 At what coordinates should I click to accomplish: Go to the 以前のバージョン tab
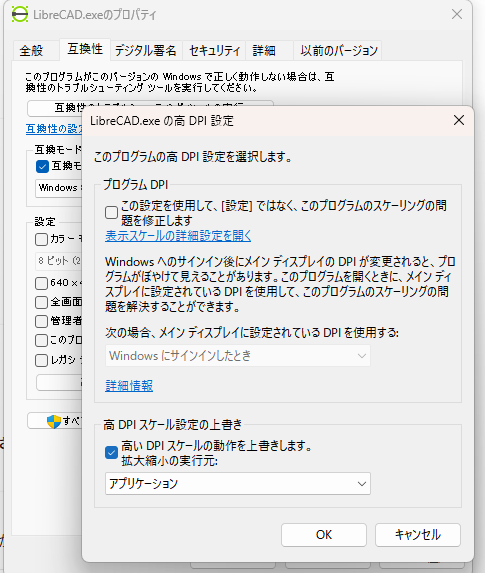tap(338, 50)
